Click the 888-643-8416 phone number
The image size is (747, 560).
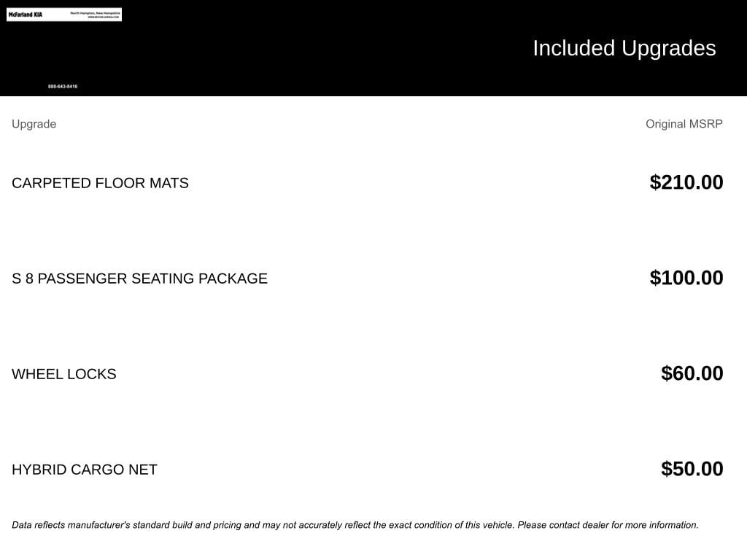click(63, 87)
